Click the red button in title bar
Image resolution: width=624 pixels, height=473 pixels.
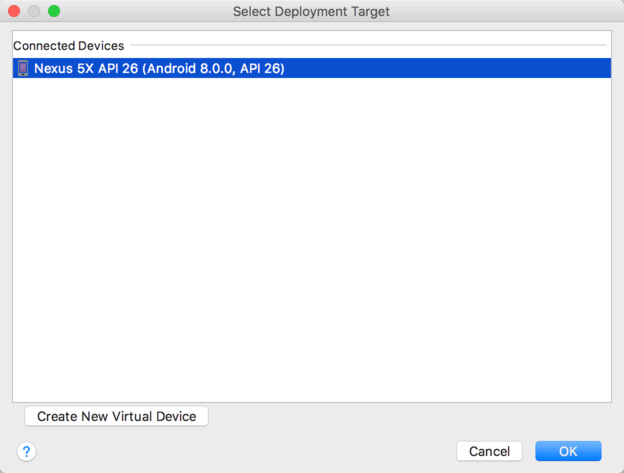tap(14, 11)
